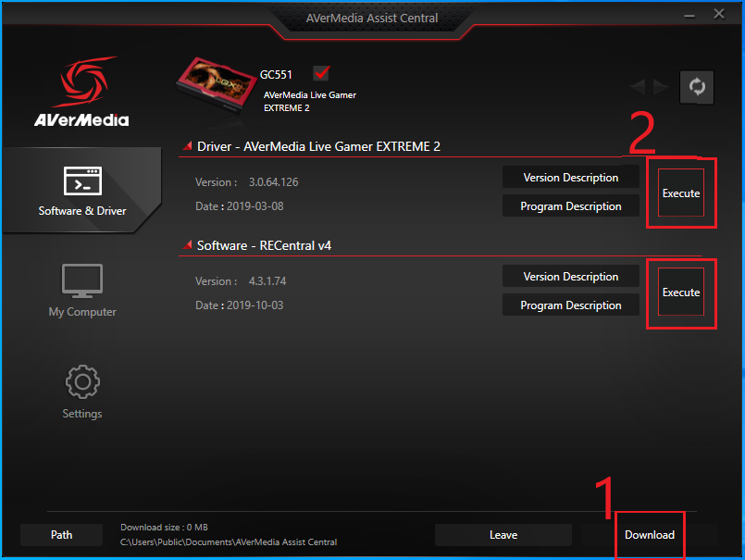The width and height of the screenshot is (745, 560).
Task: Click the Download button
Action: point(650,535)
